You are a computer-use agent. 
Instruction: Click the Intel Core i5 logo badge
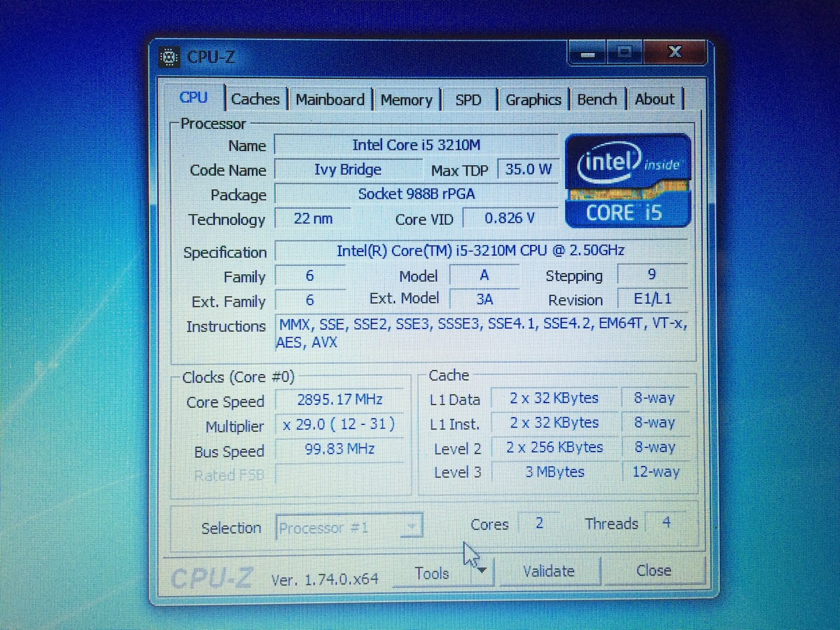(628, 180)
